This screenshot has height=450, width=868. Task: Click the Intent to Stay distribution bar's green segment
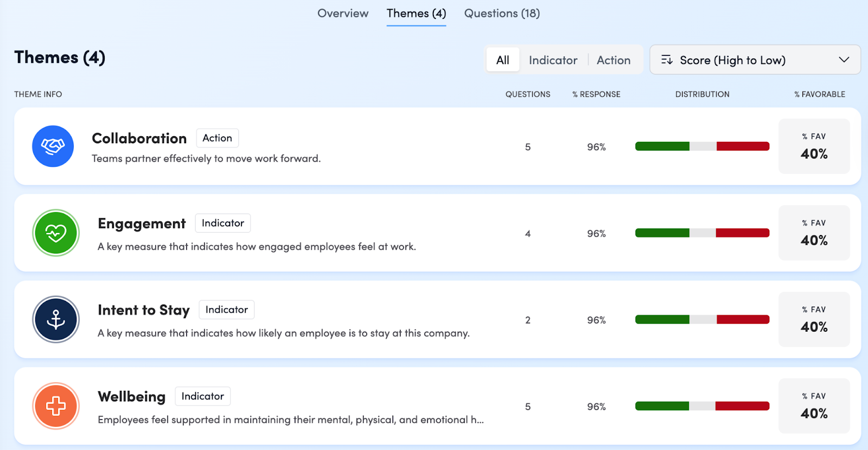coord(662,320)
